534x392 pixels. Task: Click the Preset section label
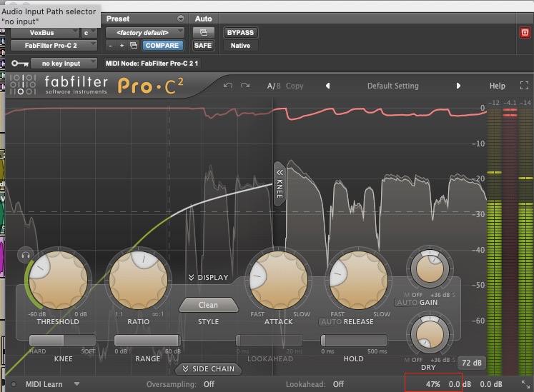point(118,19)
